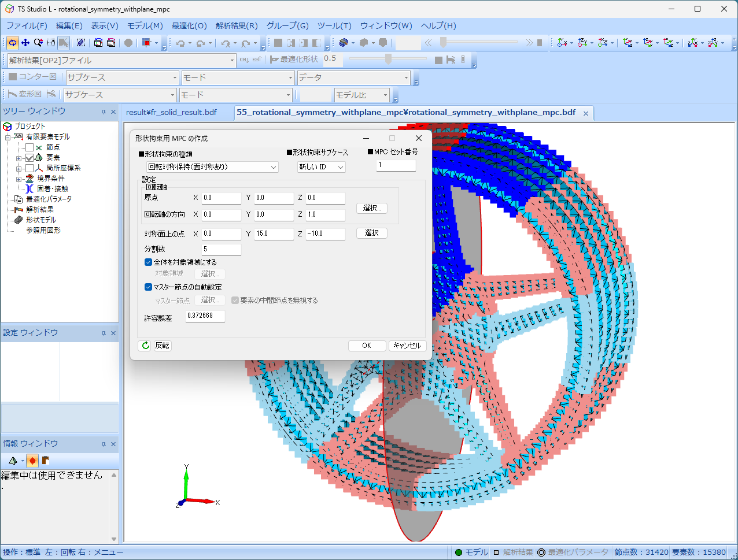Click the MPC セット番号 input field
The height and width of the screenshot is (560, 738).
pos(396,165)
